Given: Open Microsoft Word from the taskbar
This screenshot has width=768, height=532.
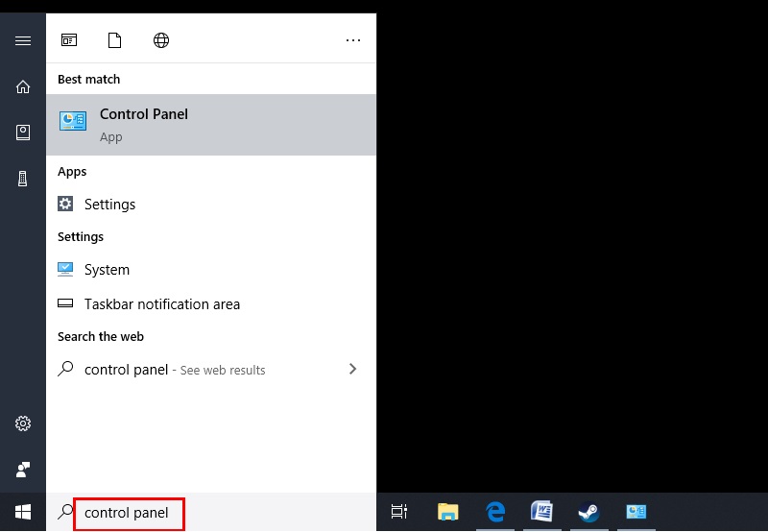Looking at the screenshot, I should point(541,512).
